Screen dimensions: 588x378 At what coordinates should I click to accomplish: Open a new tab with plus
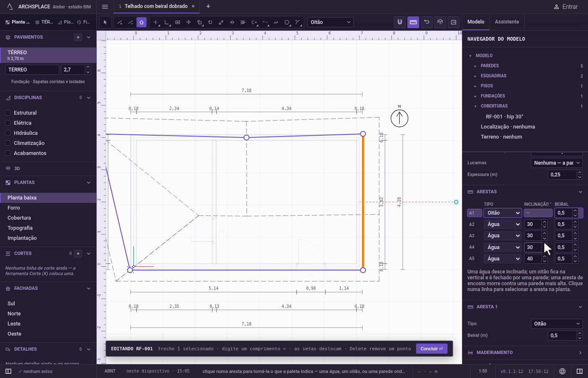pos(208,6)
